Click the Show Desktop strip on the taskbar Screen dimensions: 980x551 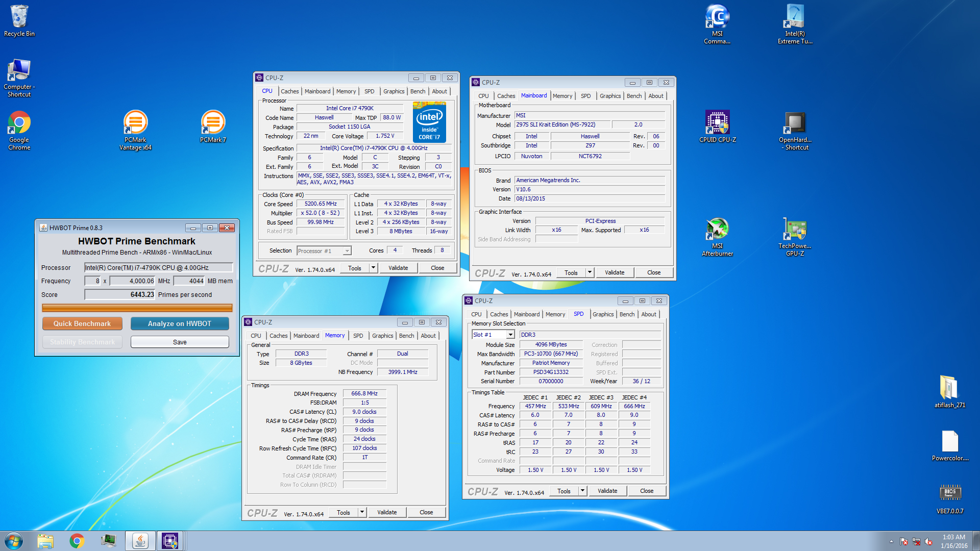tap(976, 541)
